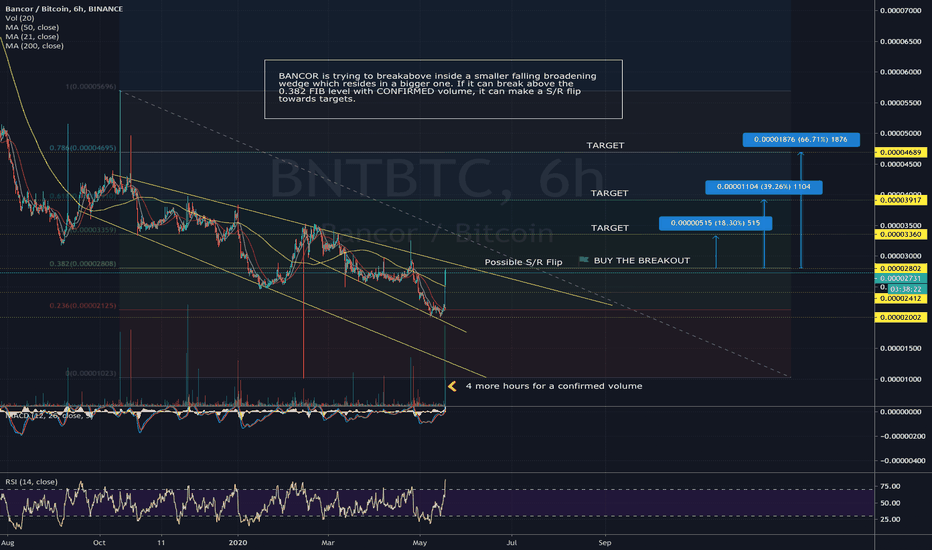This screenshot has width=932, height=550.
Task: Select the '0.236(0.00002125)' Fibonacci level label
Action: 83,306
